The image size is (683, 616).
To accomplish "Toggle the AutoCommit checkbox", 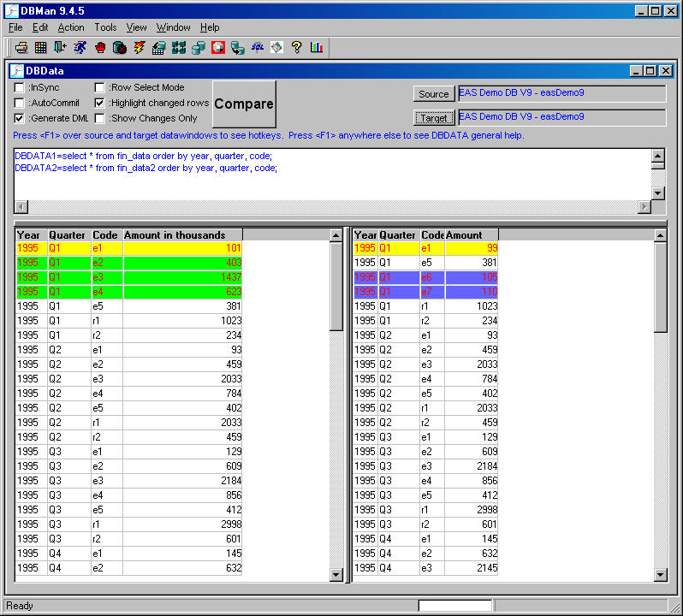I will (x=20, y=103).
